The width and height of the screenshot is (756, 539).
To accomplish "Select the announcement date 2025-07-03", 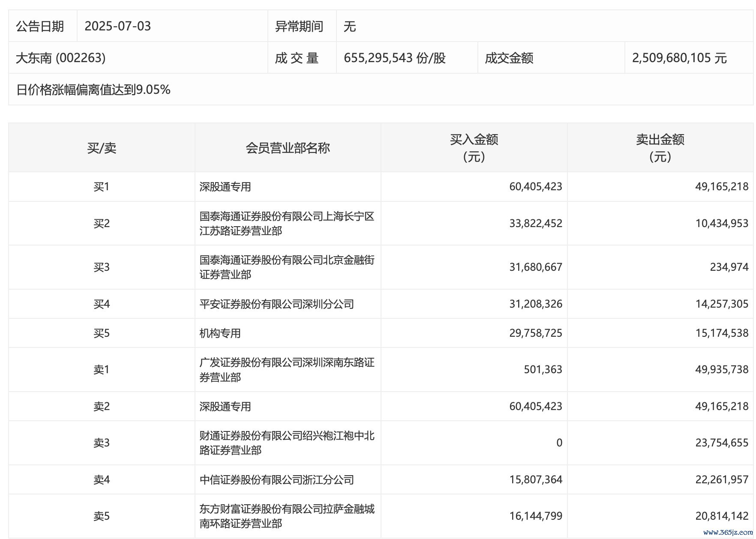I will click(x=118, y=26).
